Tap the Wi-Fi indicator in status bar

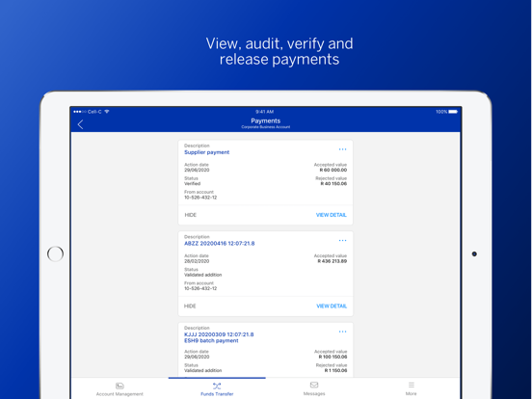tap(107, 112)
